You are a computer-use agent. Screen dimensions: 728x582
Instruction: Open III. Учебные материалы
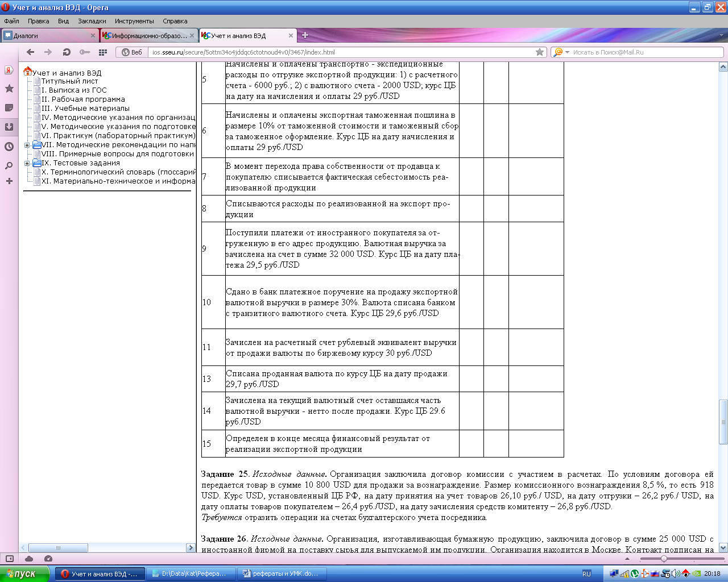tap(85, 109)
